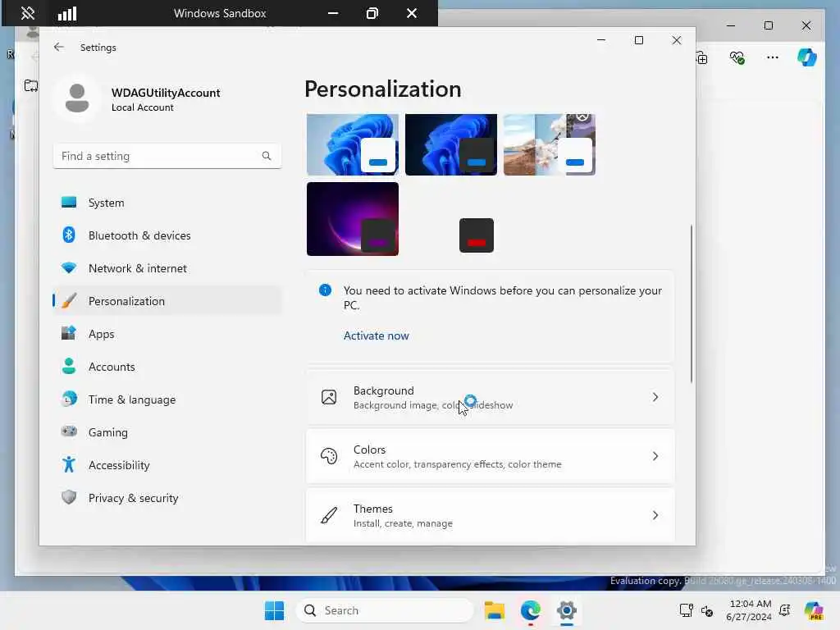Open Colors settings row
The image size is (840, 630).
491,456
